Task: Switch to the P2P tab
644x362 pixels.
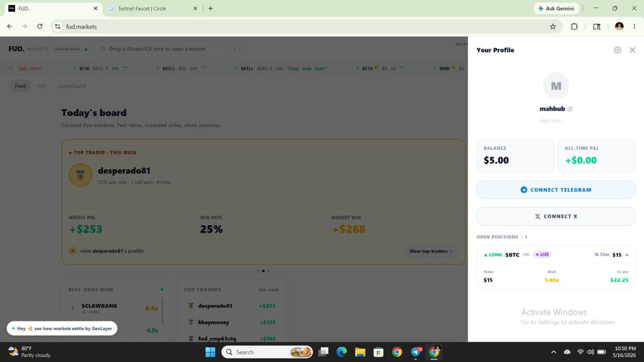Action: tap(41, 86)
